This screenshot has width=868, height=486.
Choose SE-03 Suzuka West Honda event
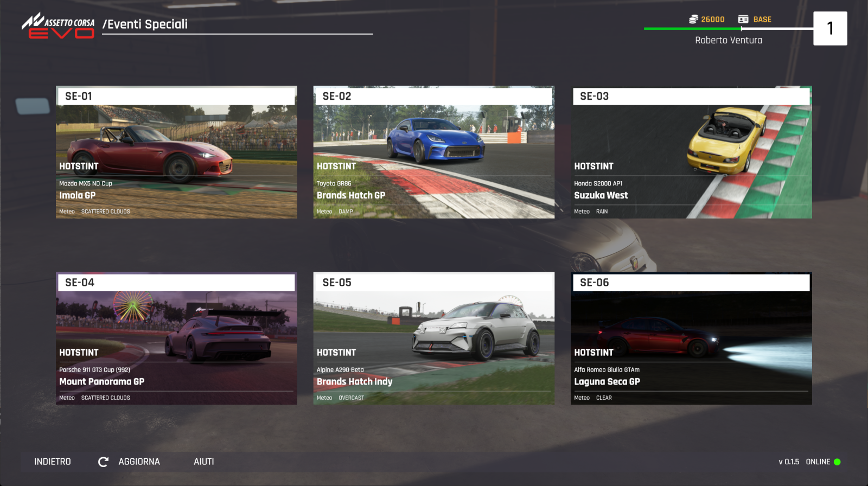pos(691,152)
